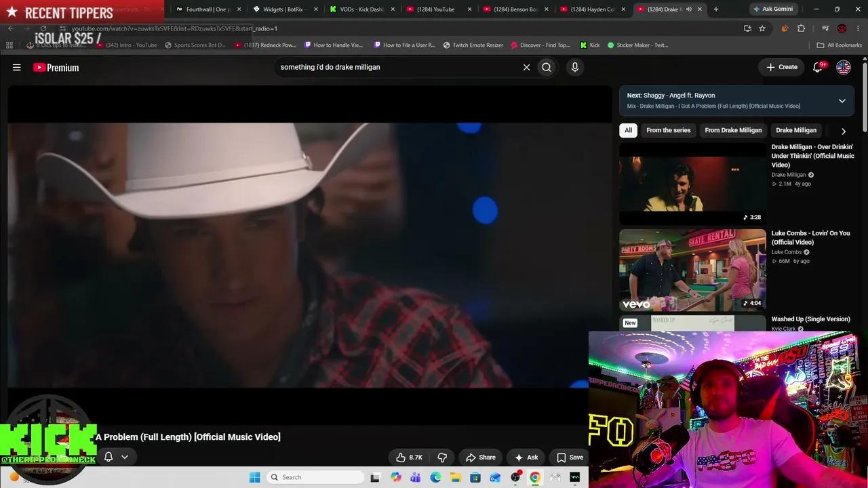Open the Chrome extensions puzzle icon
The width and height of the screenshot is (868, 488).
pos(802,28)
